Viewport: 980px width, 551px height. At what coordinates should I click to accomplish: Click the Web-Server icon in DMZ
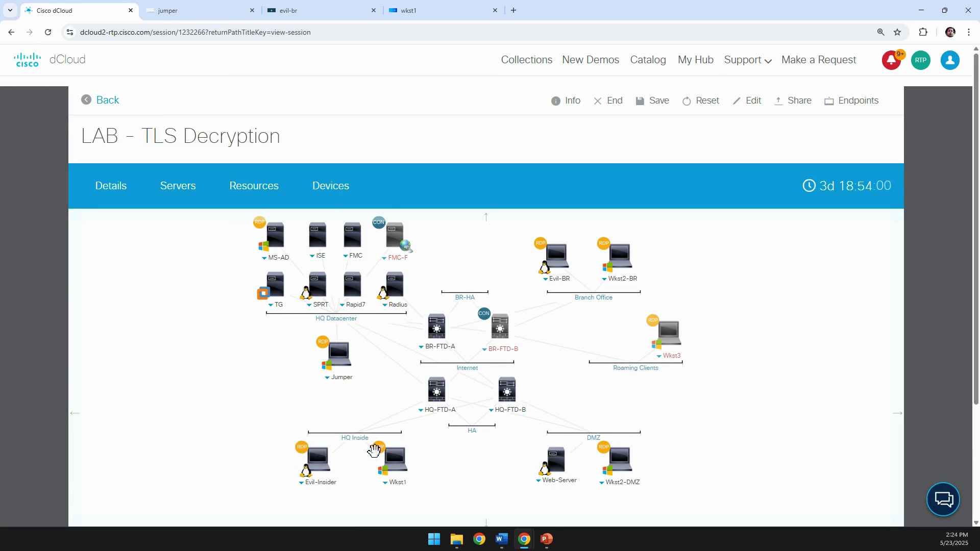pyautogui.click(x=556, y=460)
